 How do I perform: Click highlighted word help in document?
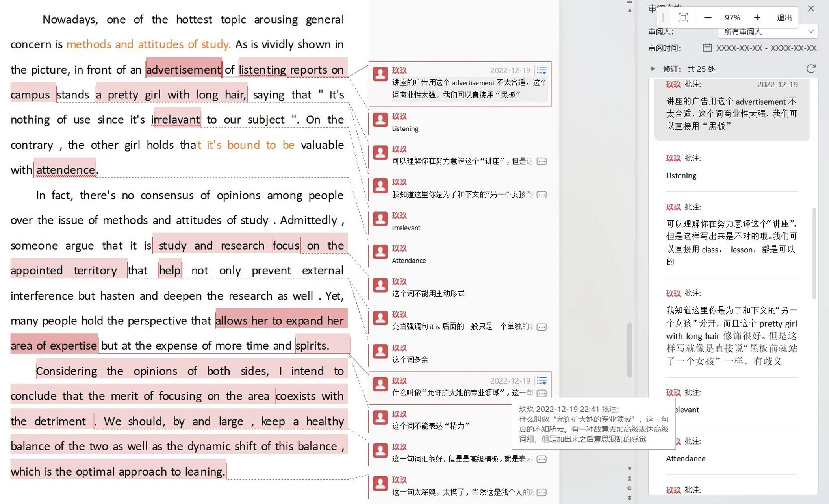point(170,271)
